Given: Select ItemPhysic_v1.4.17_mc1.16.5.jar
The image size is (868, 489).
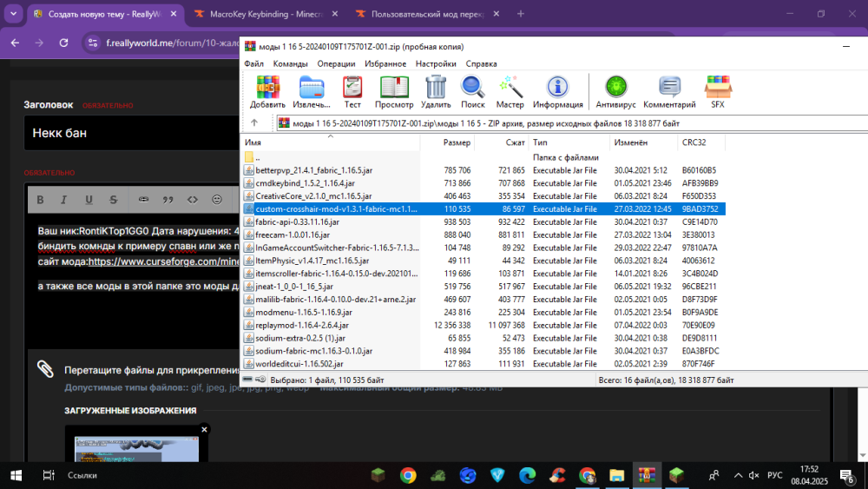Looking at the screenshot, I should click(x=312, y=261).
